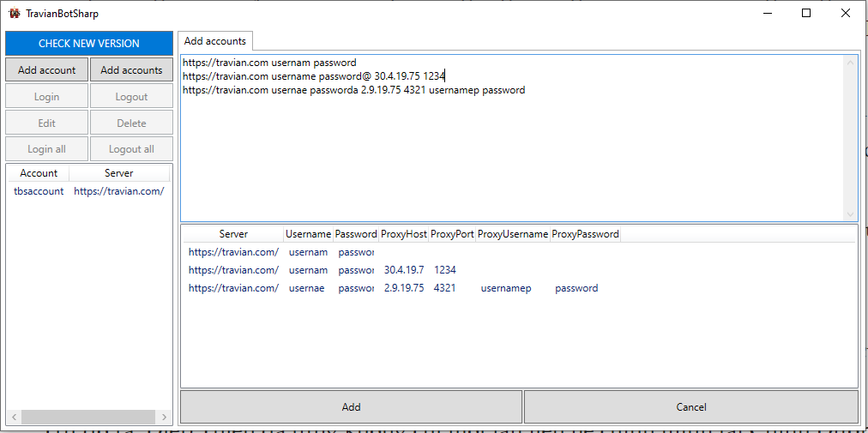The width and height of the screenshot is (868, 433).
Task: Click the Login button
Action: [x=46, y=96]
